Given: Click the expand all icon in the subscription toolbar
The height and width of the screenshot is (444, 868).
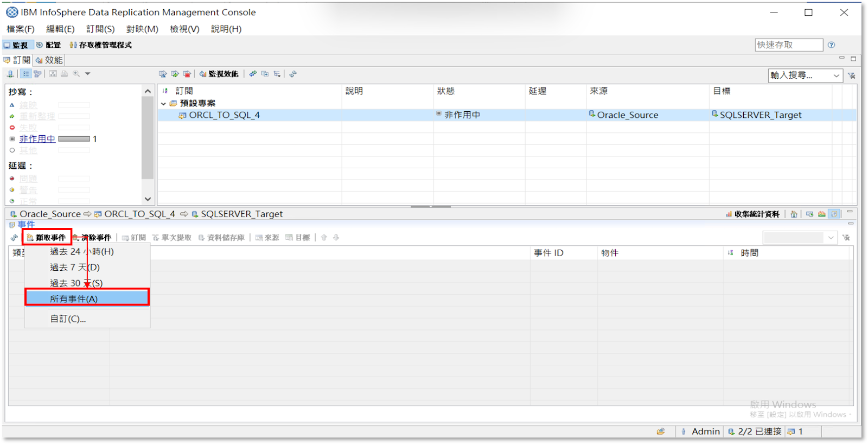Looking at the screenshot, I should (x=265, y=74).
